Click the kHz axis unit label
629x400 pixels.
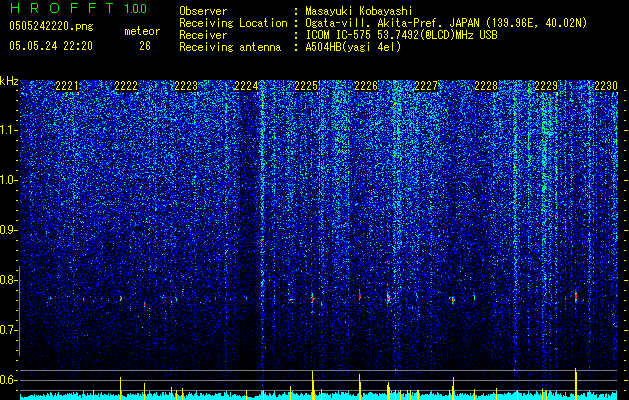(x=9, y=81)
